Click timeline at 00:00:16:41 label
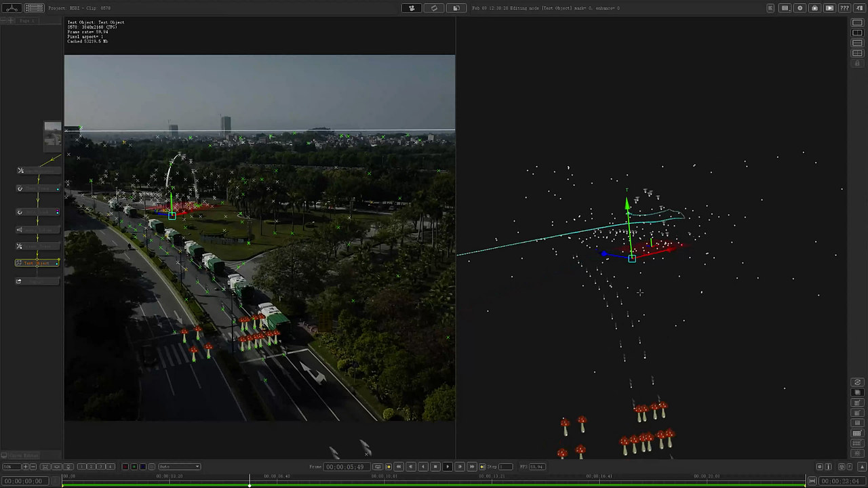The height and width of the screenshot is (488, 868). click(600, 476)
